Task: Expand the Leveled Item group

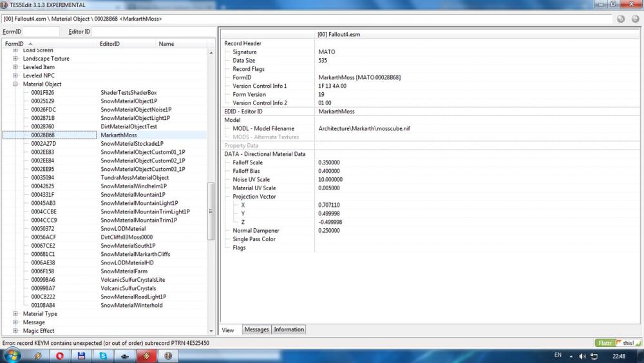Action: [x=15, y=67]
